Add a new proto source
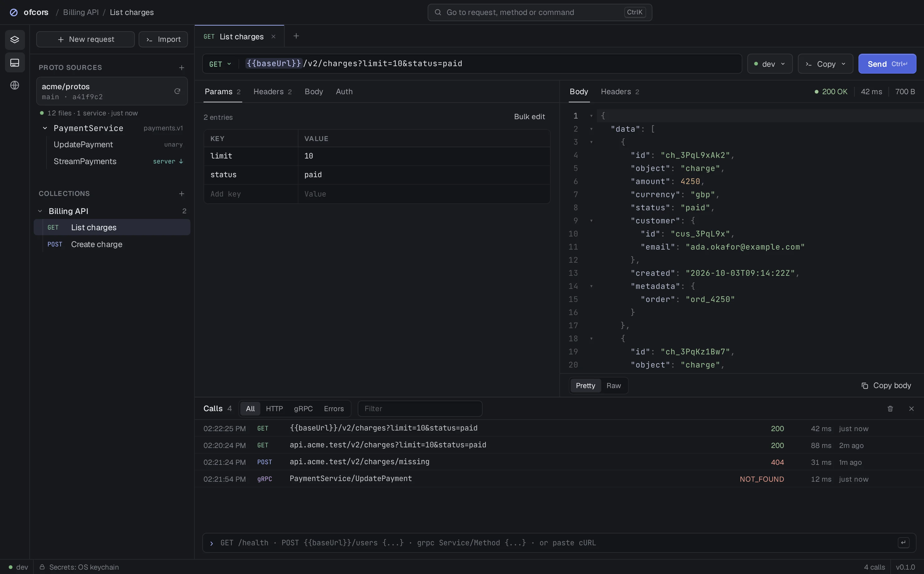The height and width of the screenshot is (574, 924). pyautogui.click(x=182, y=68)
